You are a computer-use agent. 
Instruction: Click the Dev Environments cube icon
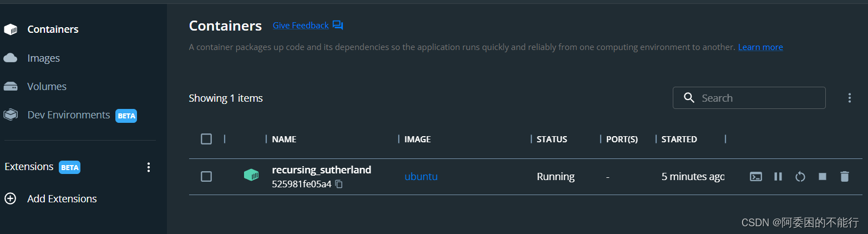point(11,114)
